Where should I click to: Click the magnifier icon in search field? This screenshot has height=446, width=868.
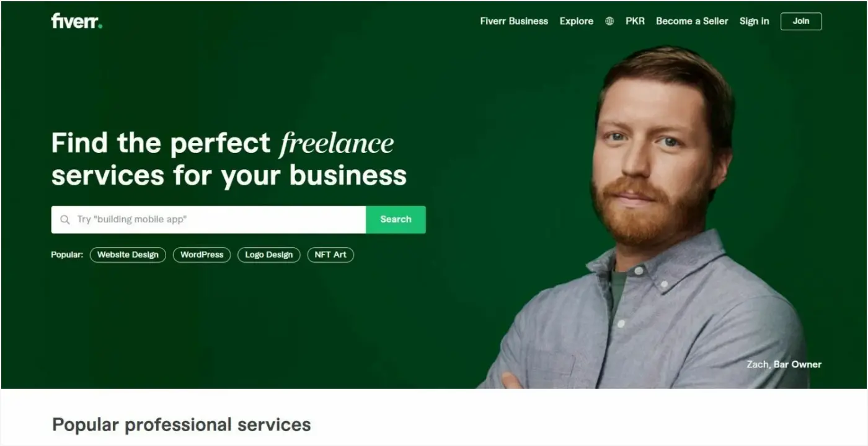click(64, 220)
